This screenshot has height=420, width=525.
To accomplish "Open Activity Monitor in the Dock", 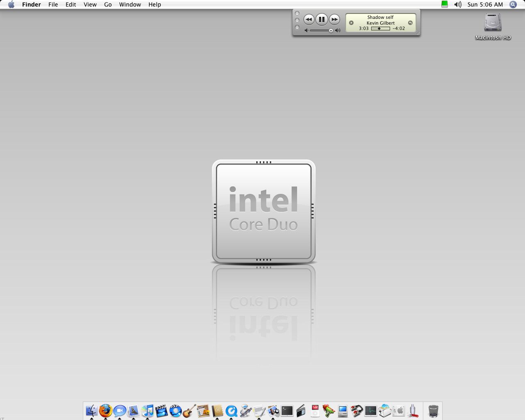I will click(x=370, y=410).
